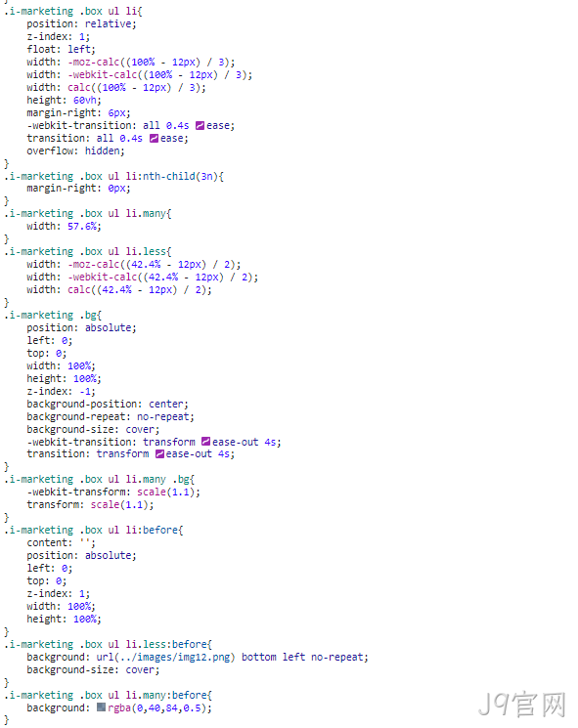Viewport: 578px width, 728px height.
Task: Open easing editor on transition transform ease-out
Action: click(x=159, y=454)
